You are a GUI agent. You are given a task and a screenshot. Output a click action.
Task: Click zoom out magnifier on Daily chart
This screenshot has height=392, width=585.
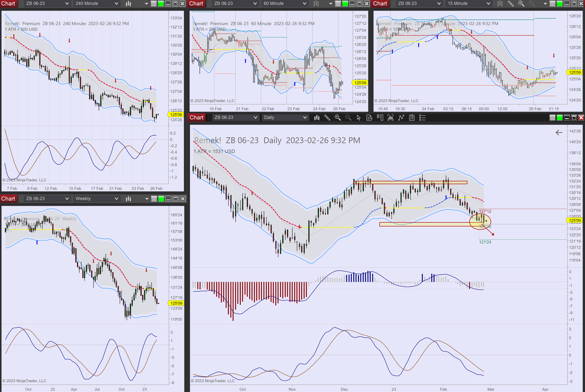pos(348,117)
